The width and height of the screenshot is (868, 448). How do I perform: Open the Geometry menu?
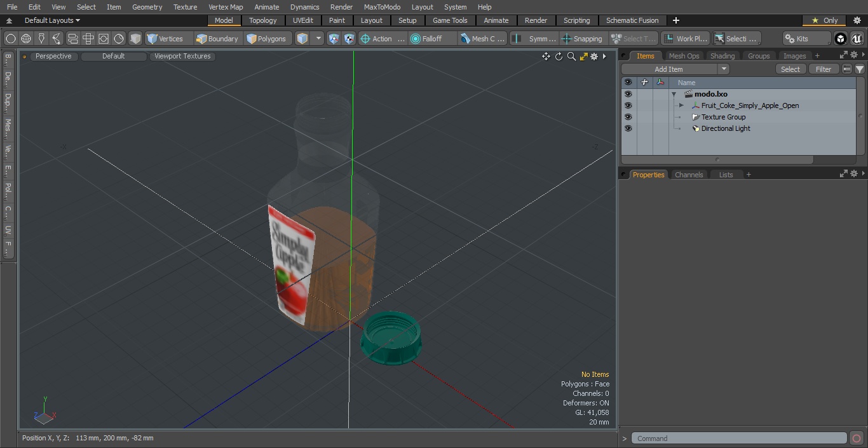point(147,7)
